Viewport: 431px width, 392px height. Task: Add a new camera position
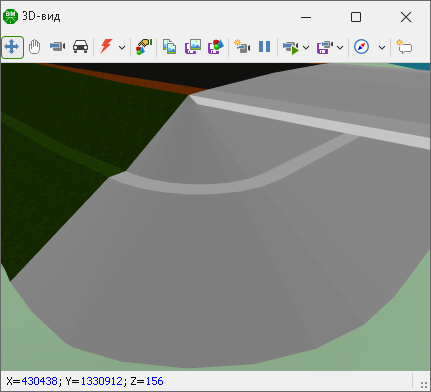point(242,47)
